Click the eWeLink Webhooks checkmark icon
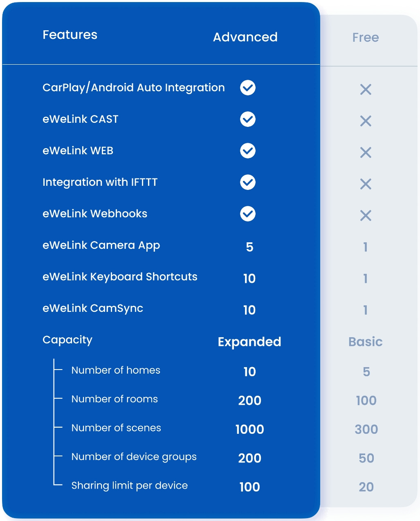 click(248, 214)
